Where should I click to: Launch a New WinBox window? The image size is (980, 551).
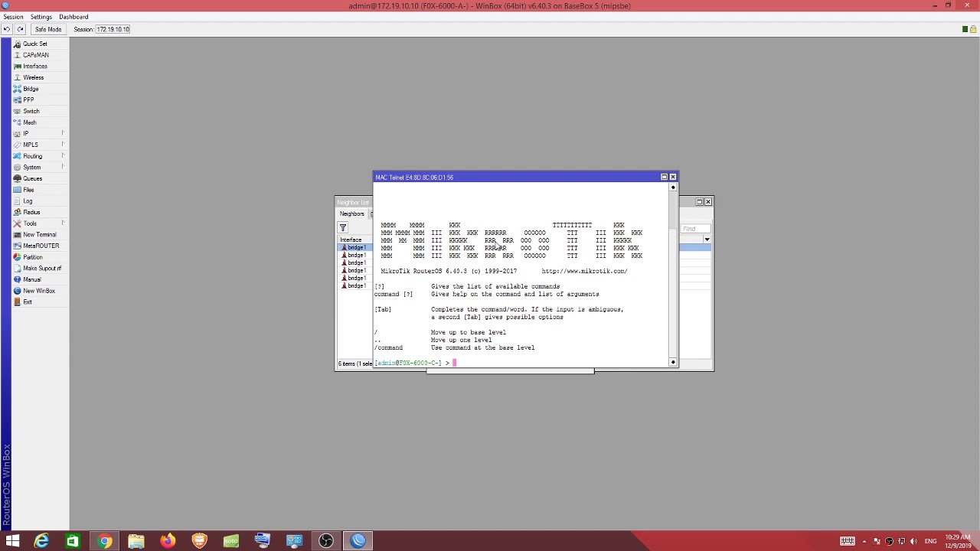(38, 291)
